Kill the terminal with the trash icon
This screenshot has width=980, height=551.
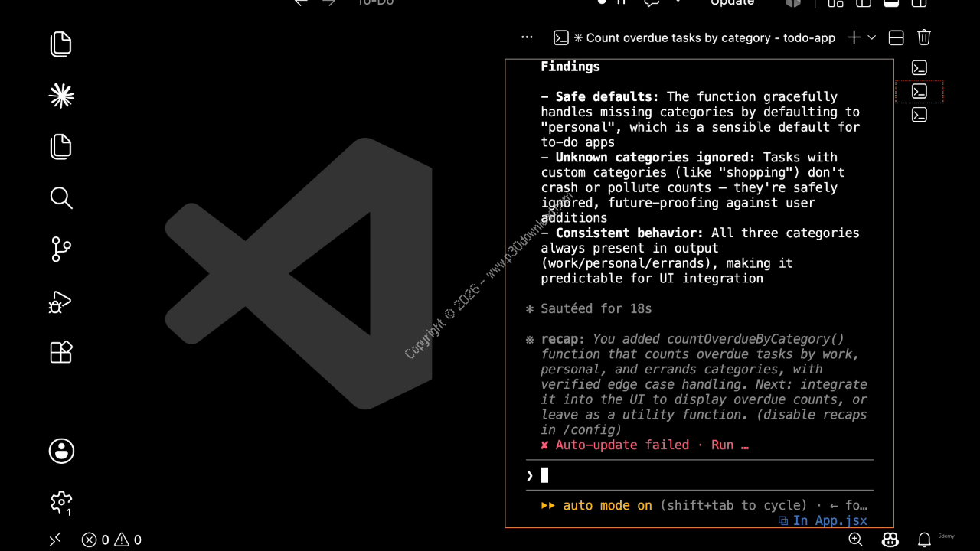924,37
